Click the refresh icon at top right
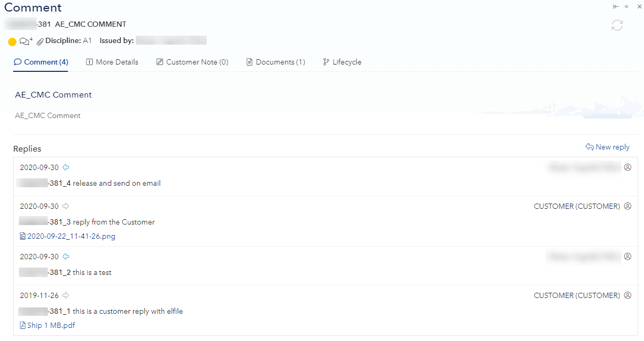This screenshot has height=341, width=644. 617,25
